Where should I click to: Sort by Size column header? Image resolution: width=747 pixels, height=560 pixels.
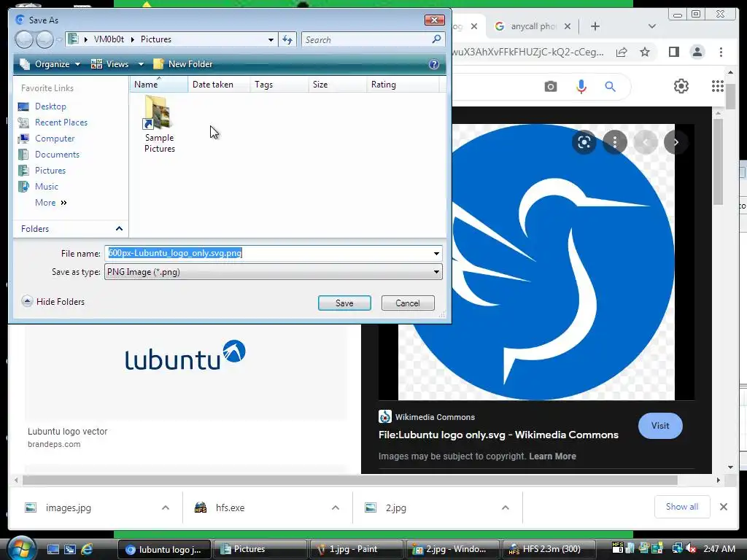tap(337, 85)
